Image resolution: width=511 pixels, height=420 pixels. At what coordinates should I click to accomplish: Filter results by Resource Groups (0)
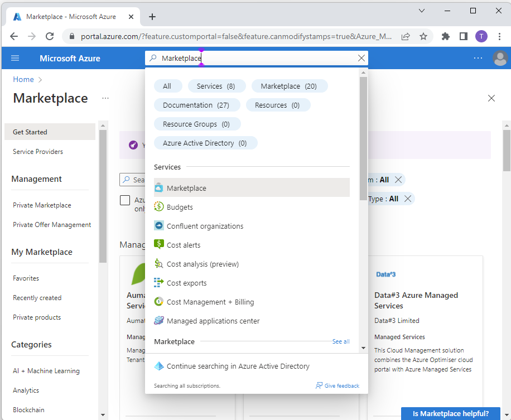coord(196,124)
